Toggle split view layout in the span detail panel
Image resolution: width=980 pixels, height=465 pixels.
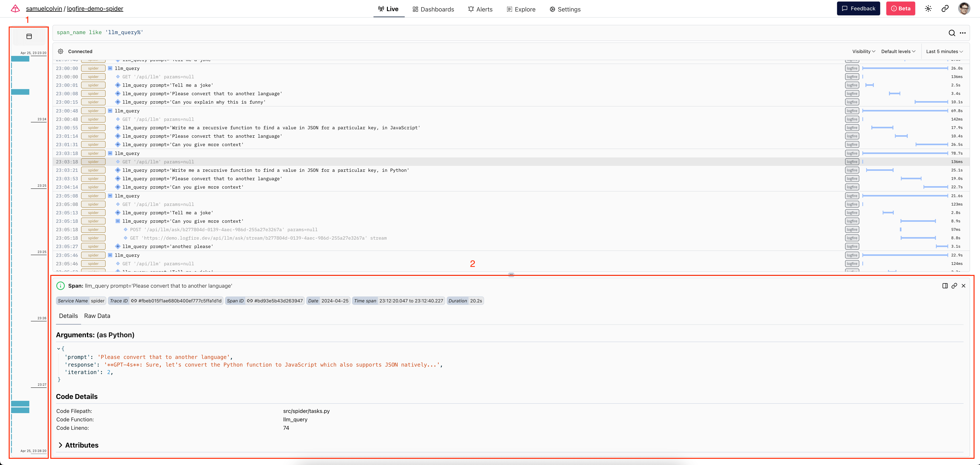tap(945, 286)
